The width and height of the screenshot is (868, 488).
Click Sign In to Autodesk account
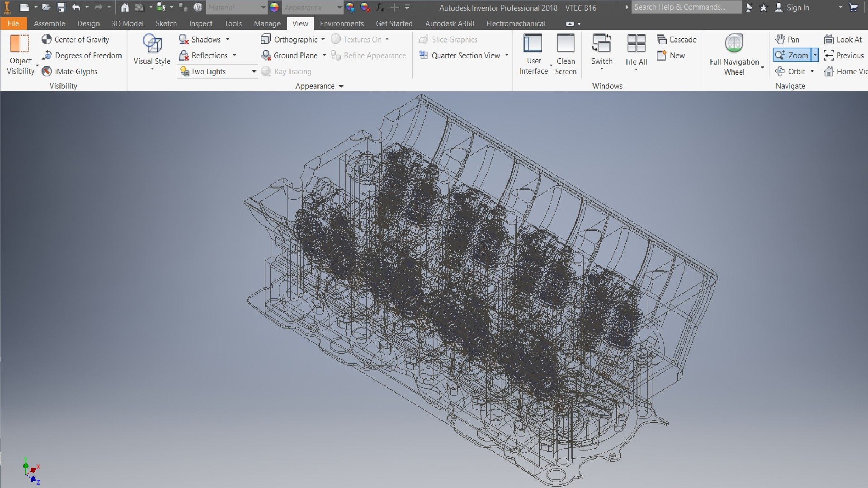coord(793,7)
